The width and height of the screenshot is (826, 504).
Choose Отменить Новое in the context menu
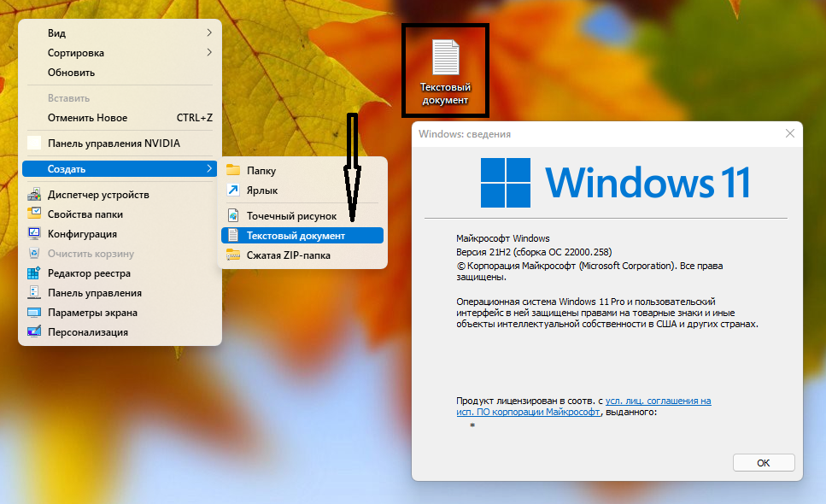coord(120,117)
